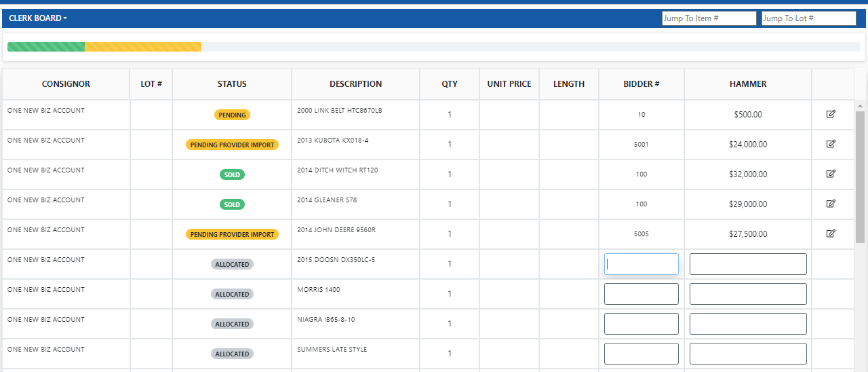
Task: Click hammer field for 2015 Doosn DX350LC-5
Action: click(748, 264)
